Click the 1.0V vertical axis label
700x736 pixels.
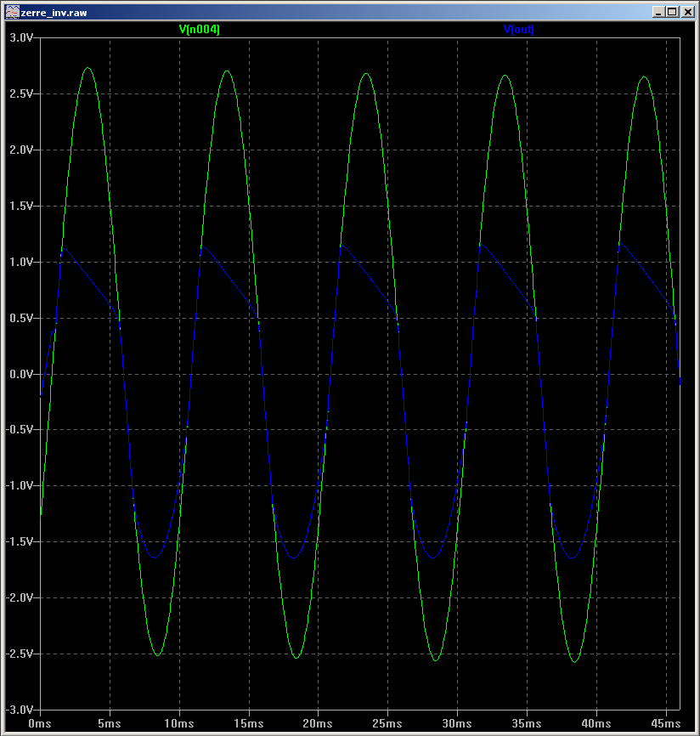pos(21,262)
